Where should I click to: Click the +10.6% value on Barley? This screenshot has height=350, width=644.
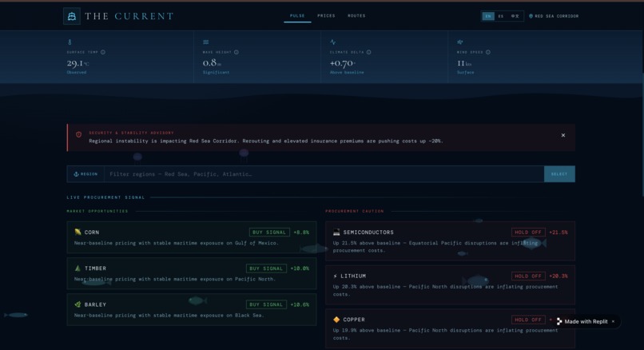[300, 304]
